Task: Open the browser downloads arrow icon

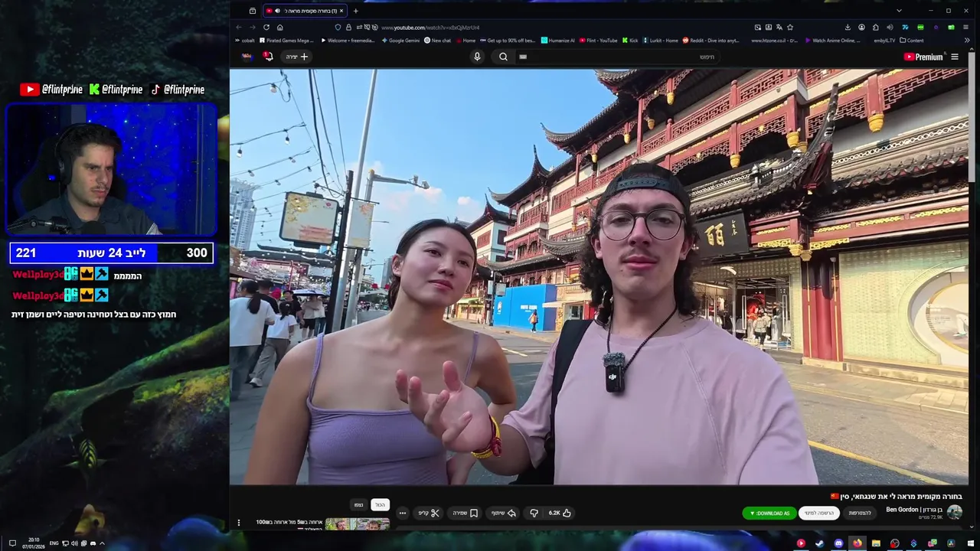Action: [848, 27]
